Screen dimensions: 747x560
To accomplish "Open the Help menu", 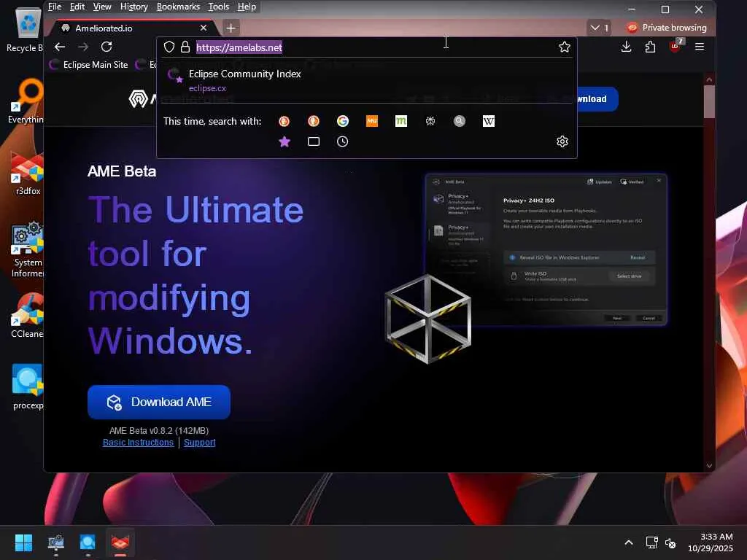I will [x=247, y=7].
